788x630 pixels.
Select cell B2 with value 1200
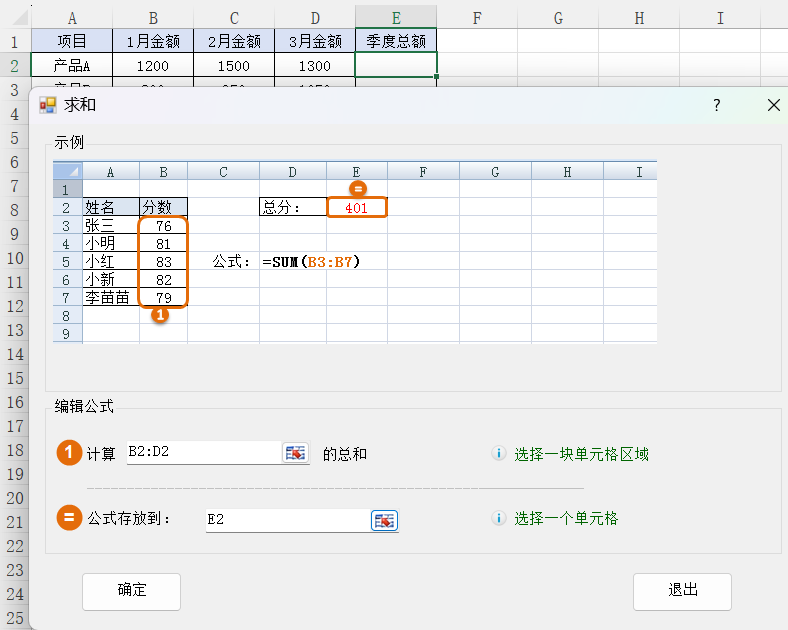[x=153, y=66]
